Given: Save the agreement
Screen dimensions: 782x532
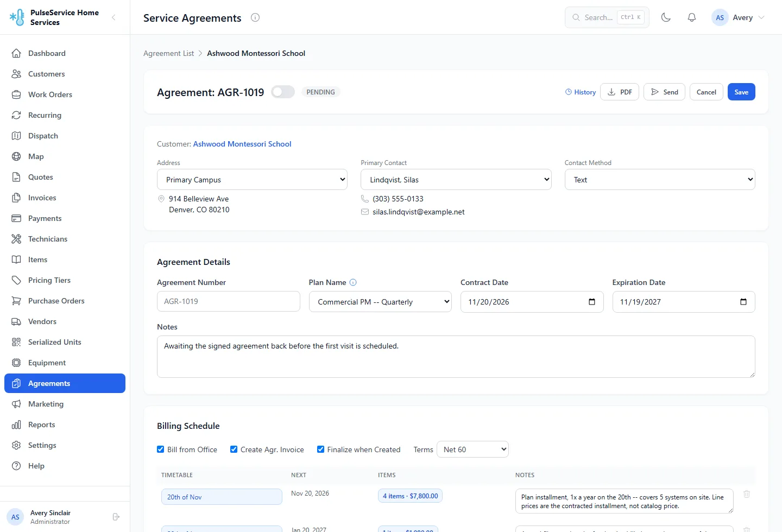Looking at the screenshot, I should pyautogui.click(x=741, y=92).
